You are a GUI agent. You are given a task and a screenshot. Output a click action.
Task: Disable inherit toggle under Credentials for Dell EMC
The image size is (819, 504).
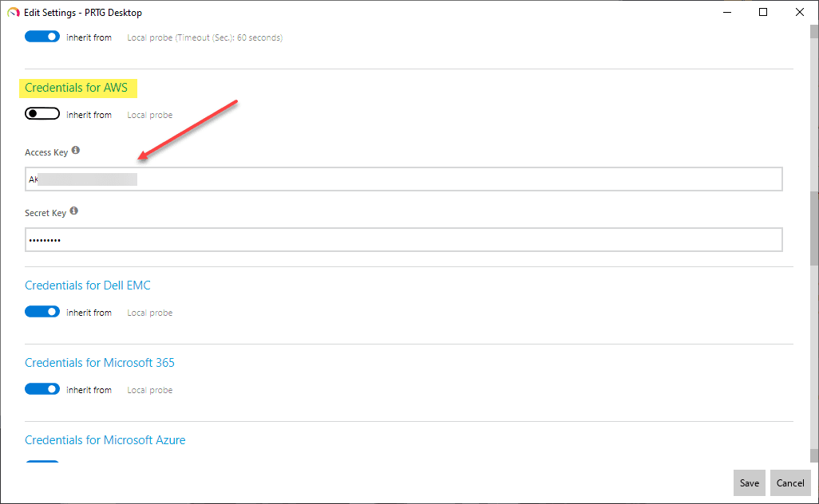point(42,312)
